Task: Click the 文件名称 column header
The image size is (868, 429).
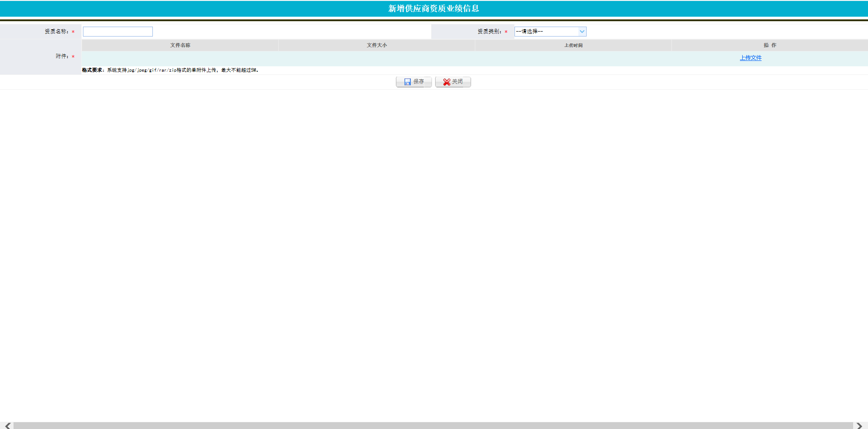Action: pyautogui.click(x=180, y=45)
